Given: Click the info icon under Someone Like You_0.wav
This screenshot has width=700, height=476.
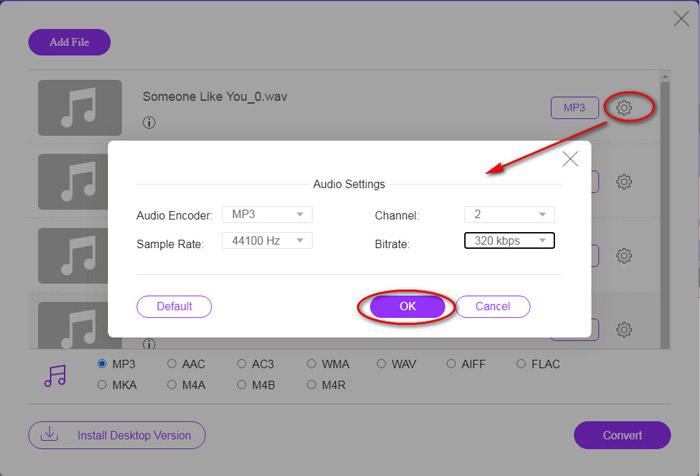Looking at the screenshot, I should [149, 124].
